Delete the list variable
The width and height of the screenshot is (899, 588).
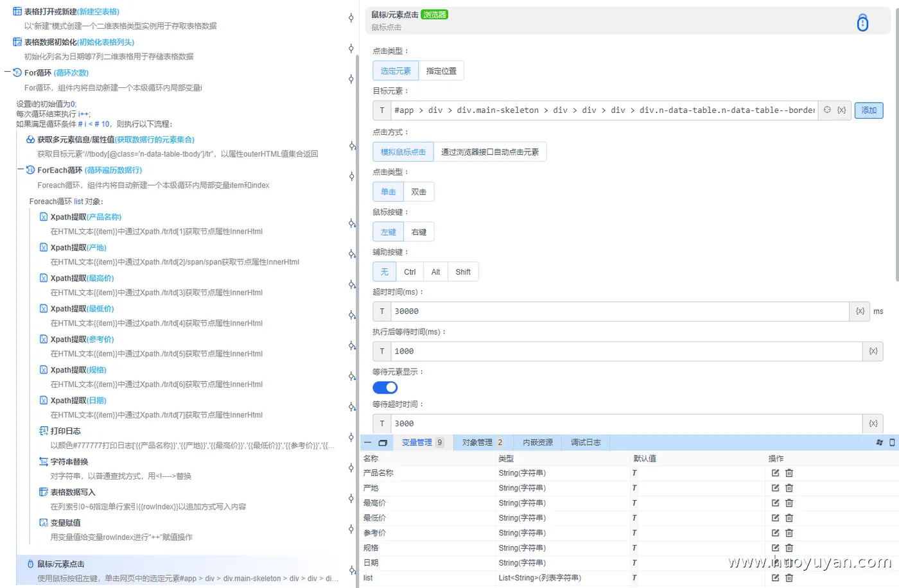[x=789, y=578]
